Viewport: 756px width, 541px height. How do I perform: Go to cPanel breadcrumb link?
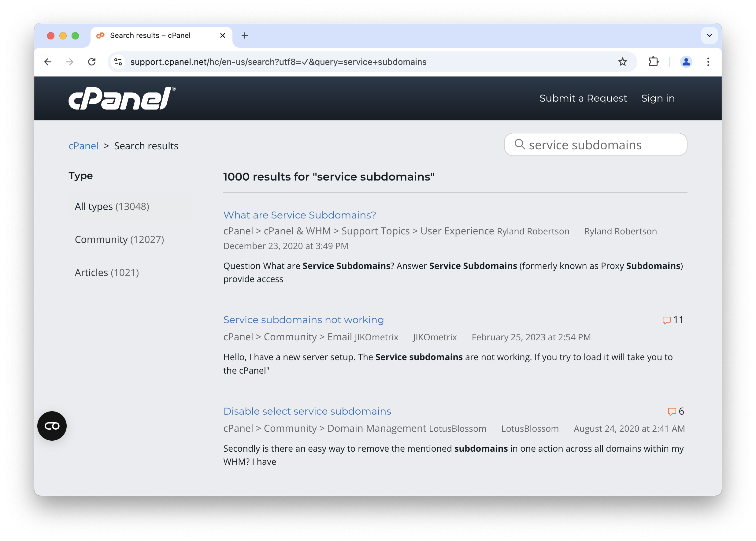(x=83, y=146)
